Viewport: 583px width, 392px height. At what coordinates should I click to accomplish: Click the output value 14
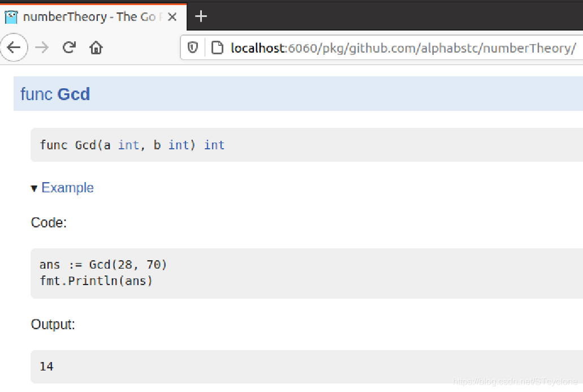coord(46,367)
